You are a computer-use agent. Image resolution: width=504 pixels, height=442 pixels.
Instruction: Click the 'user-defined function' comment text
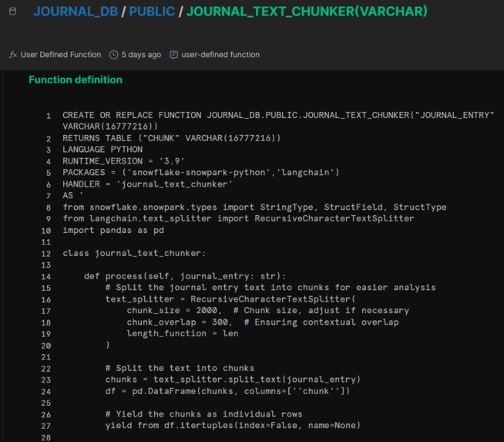(x=220, y=55)
